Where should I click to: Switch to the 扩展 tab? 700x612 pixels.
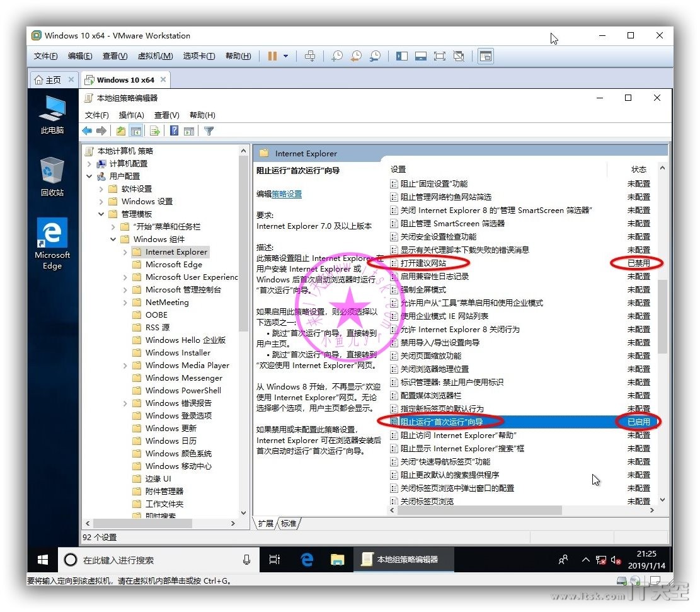266,523
